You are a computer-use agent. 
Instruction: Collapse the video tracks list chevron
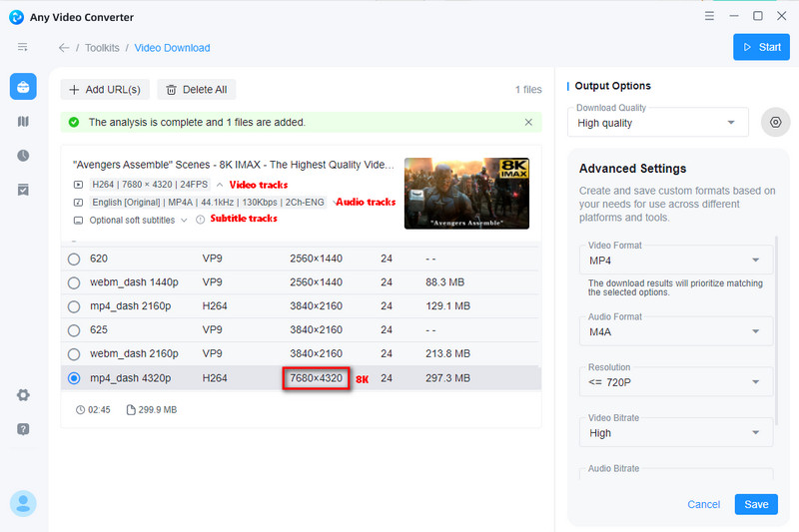220,185
